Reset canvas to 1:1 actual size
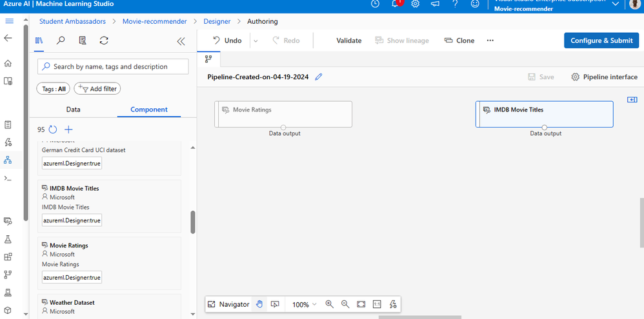The height and width of the screenshot is (319, 644). 377,304
